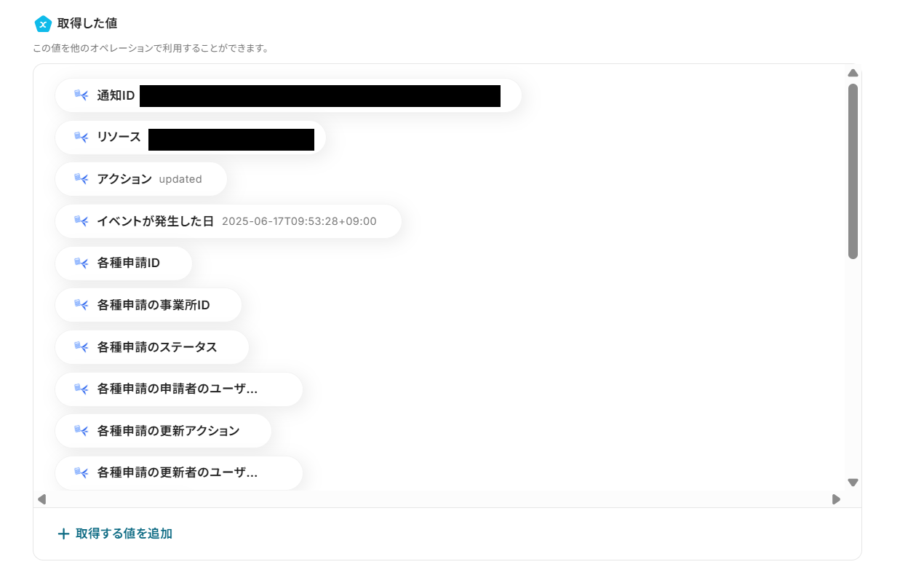
Task: Click the icon beside 各種申請ID
Action: click(x=81, y=263)
